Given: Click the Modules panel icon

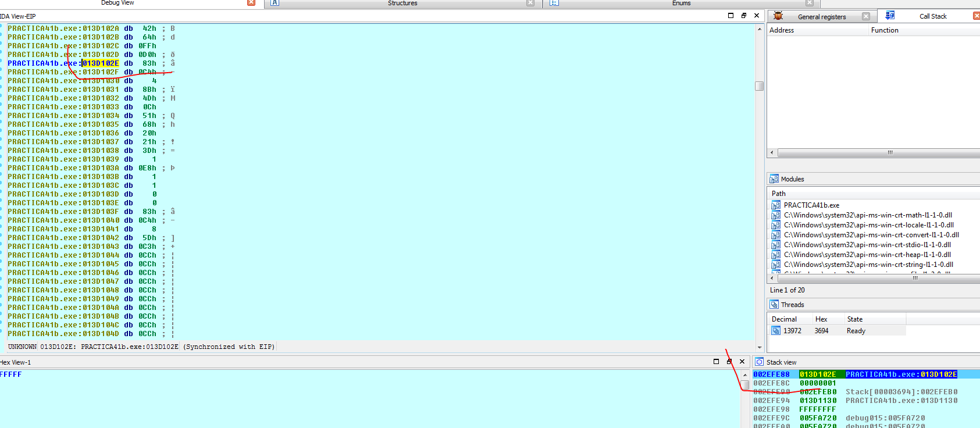Looking at the screenshot, I should click(774, 179).
